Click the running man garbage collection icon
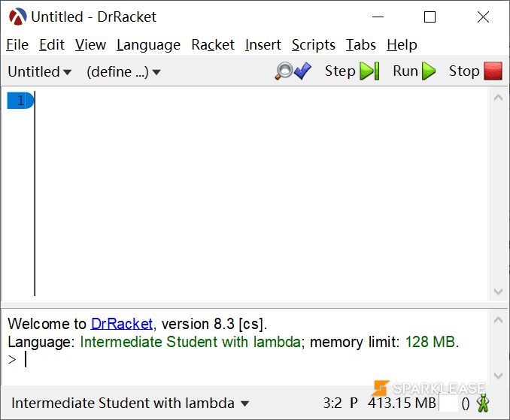 point(483,403)
